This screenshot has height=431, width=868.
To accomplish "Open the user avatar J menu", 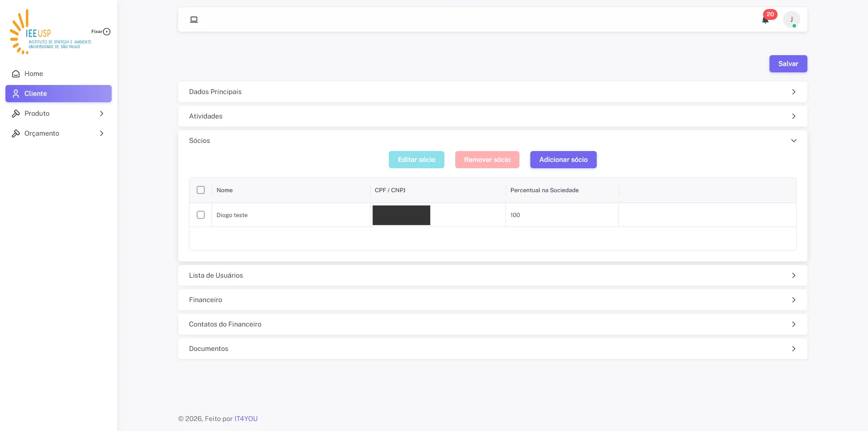I will point(791,19).
